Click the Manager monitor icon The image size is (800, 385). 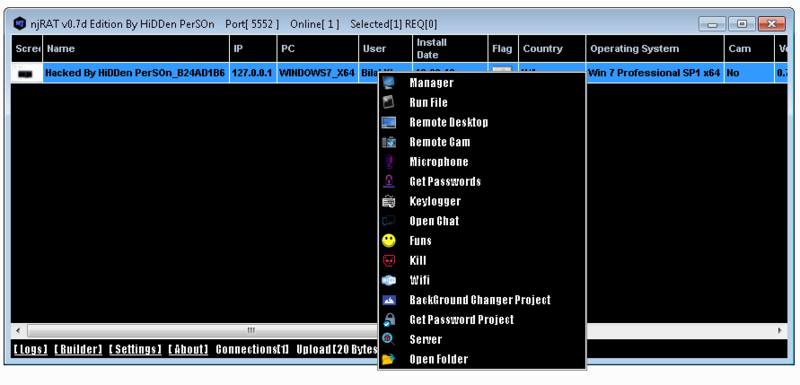(x=389, y=83)
